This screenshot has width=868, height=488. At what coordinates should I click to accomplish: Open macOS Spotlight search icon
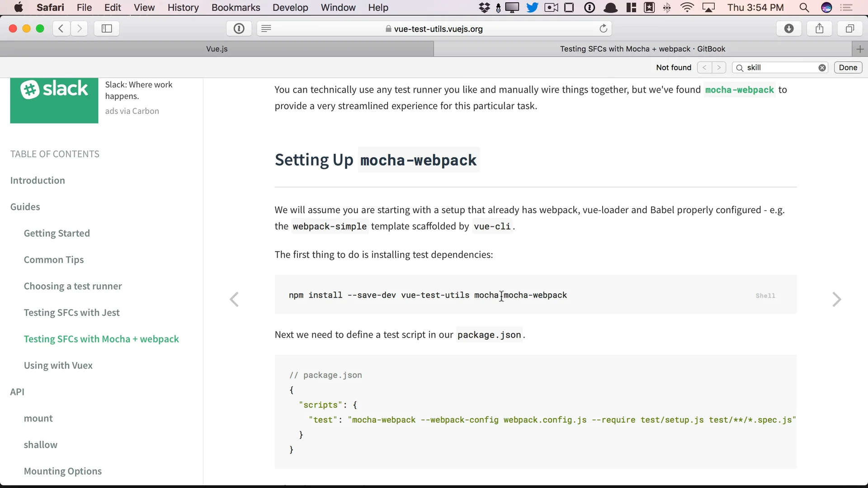pyautogui.click(x=804, y=8)
